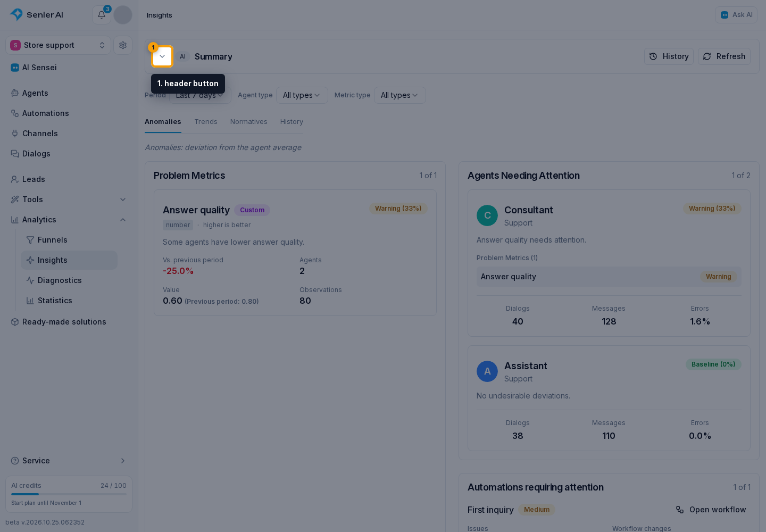Click the Baseline (0%) badge

[713, 364]
